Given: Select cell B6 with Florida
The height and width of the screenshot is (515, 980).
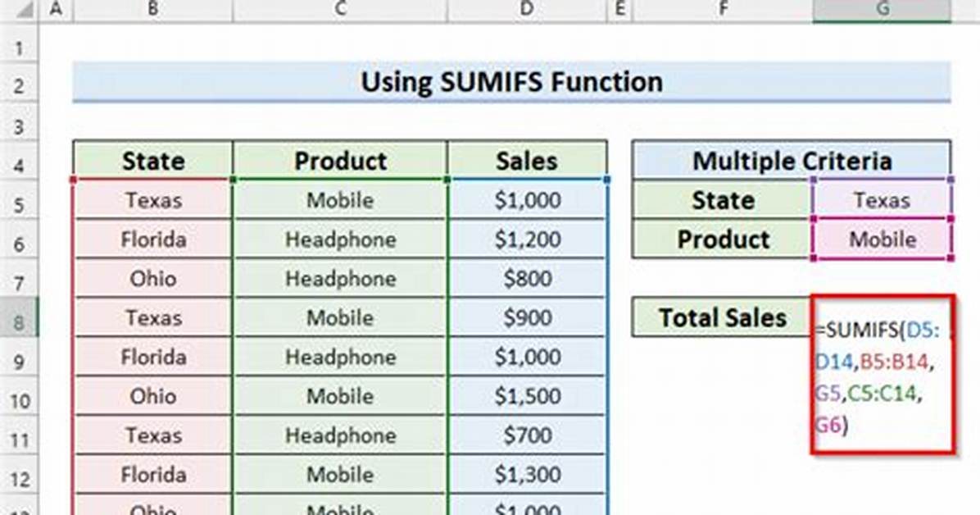Looking at the screenshot, I should (152, 239).
